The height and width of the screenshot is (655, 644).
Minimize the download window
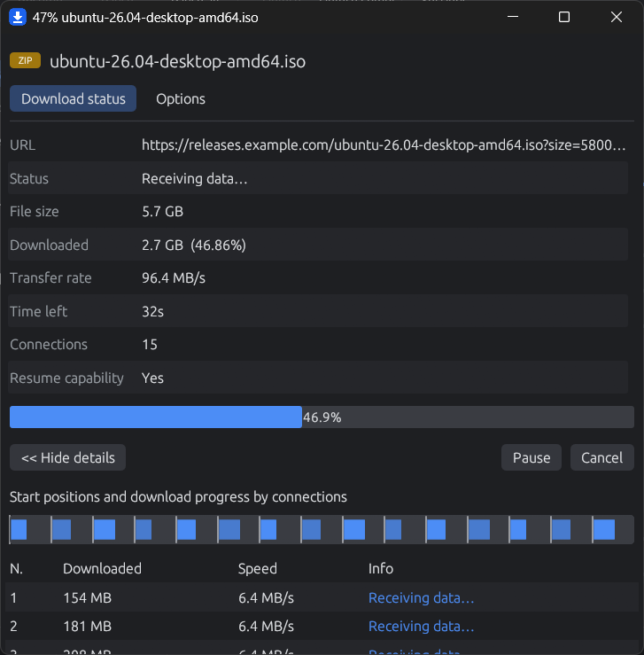point(513,17)
